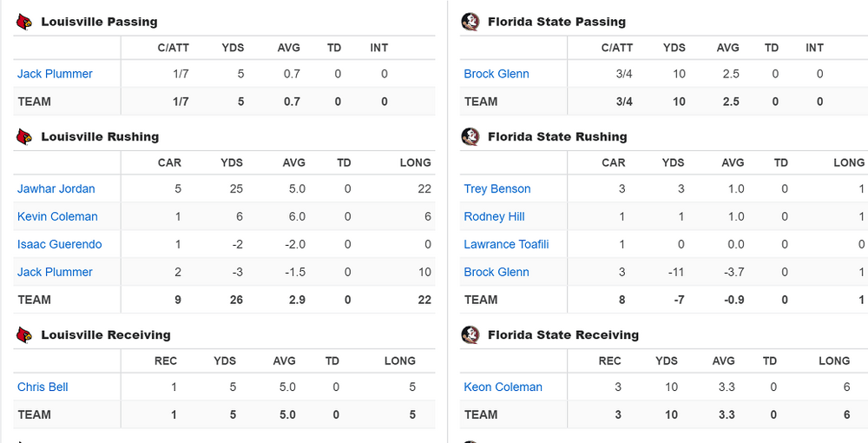Open Brock Glenn in Florida State Rushing
The image size is (868, 443).
[496, 272]
